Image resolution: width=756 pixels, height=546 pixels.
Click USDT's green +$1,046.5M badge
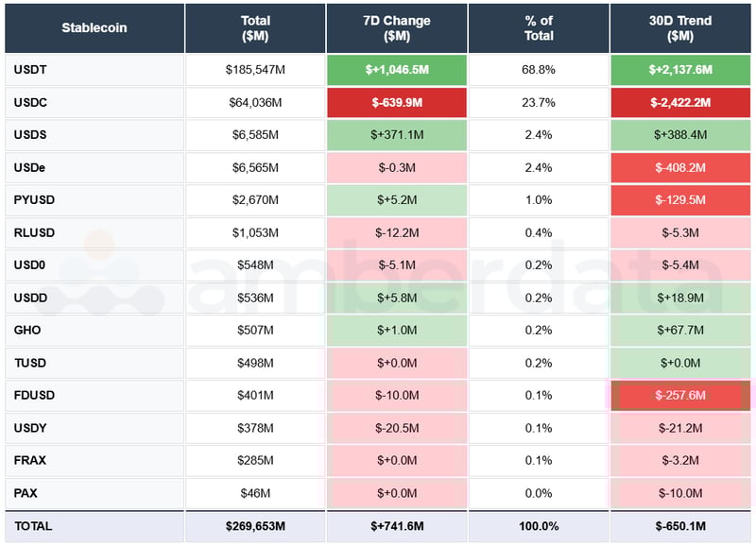click(397, 70)
